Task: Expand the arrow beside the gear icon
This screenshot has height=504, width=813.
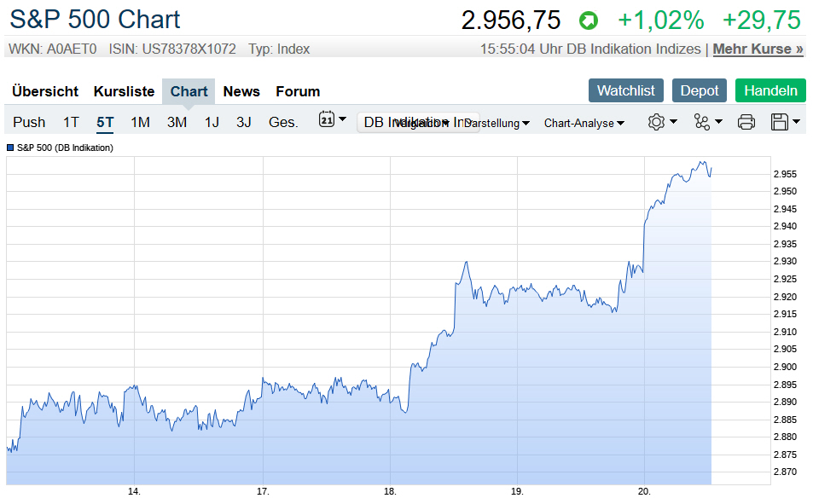Action: pyautogui.click(x=673, y=122)
